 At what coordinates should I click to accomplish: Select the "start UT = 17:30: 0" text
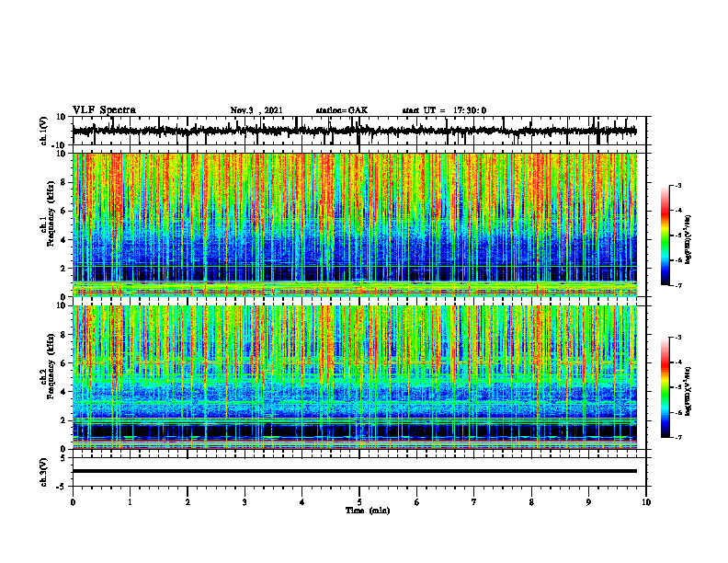point(444,110)
